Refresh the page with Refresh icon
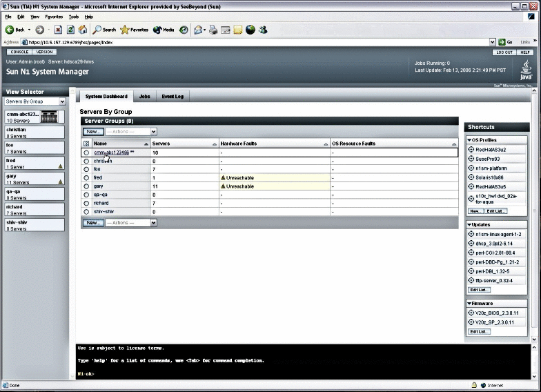 (x=70, y=30)
